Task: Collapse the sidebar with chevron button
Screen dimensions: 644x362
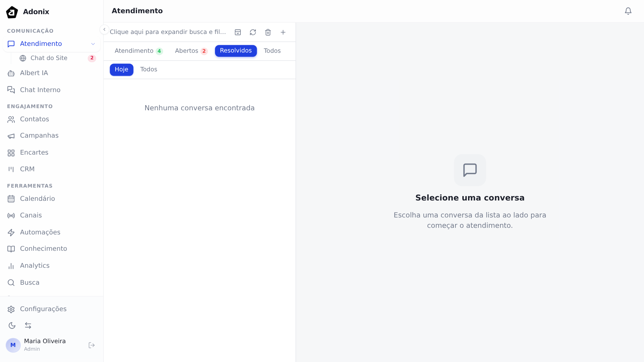Action: pyautogui.click(x=104, y=29)
